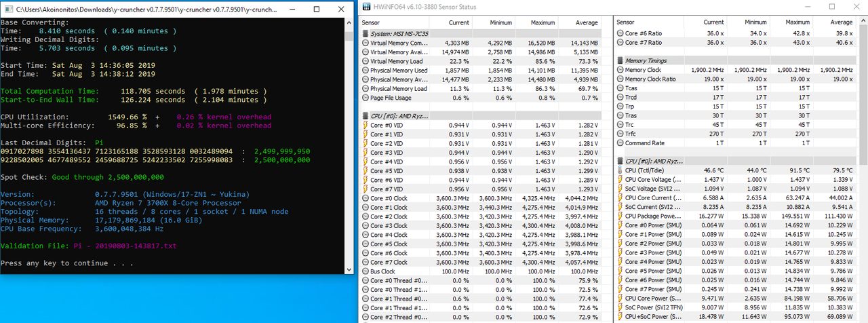
Task: Click the Memory Clock row icon
Action: click(620, 70)
